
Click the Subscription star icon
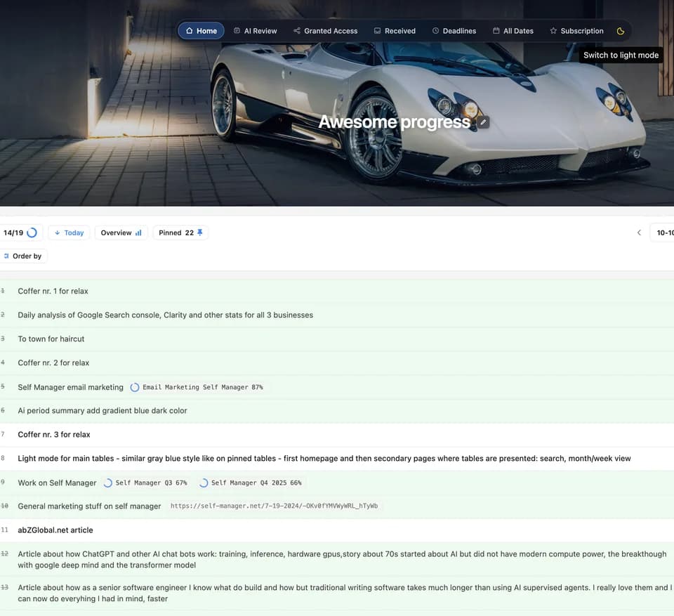553,30
